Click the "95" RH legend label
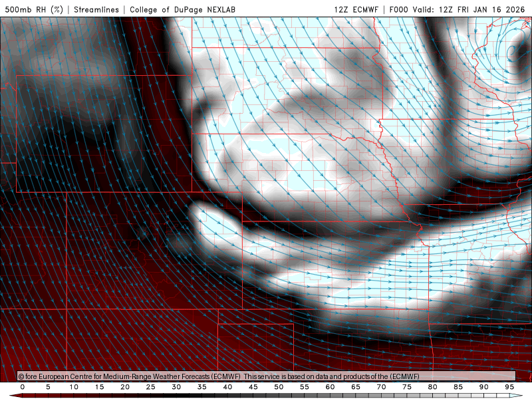 click(509, 387)
